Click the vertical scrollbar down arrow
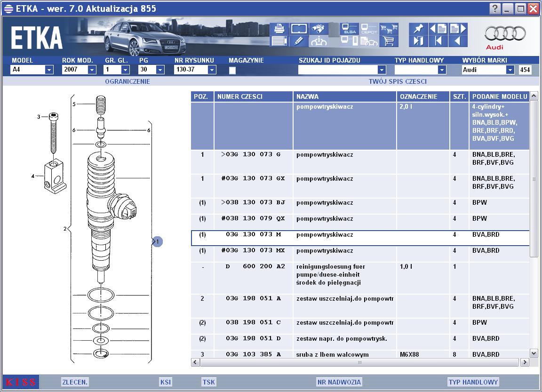Viewport: 542px width, 392px height. click(534, 353)
